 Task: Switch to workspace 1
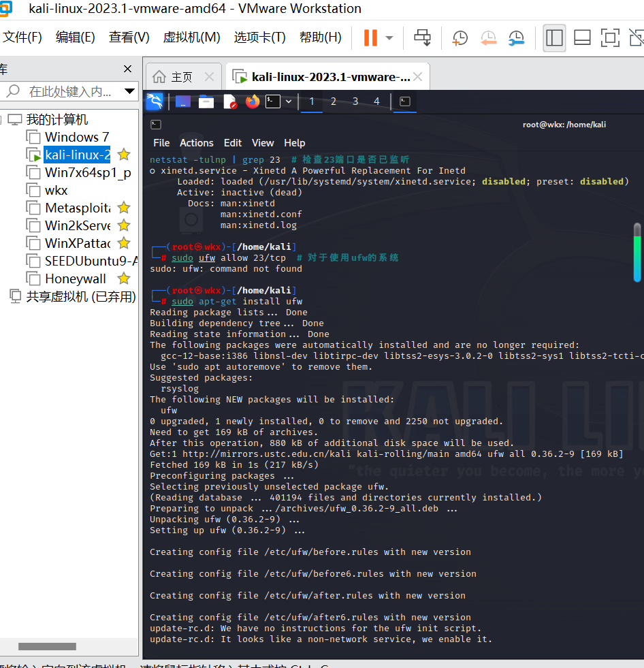[312, 101]
